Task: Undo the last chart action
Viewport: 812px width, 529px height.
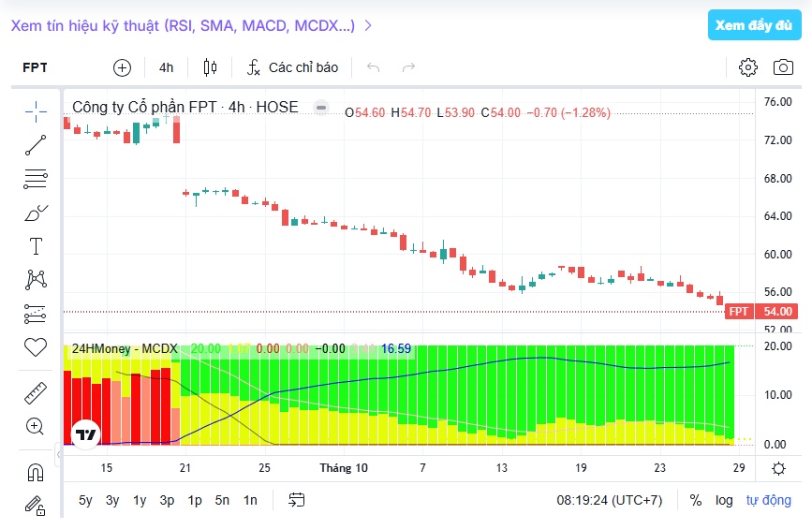Action: click(x=374, y=67)
